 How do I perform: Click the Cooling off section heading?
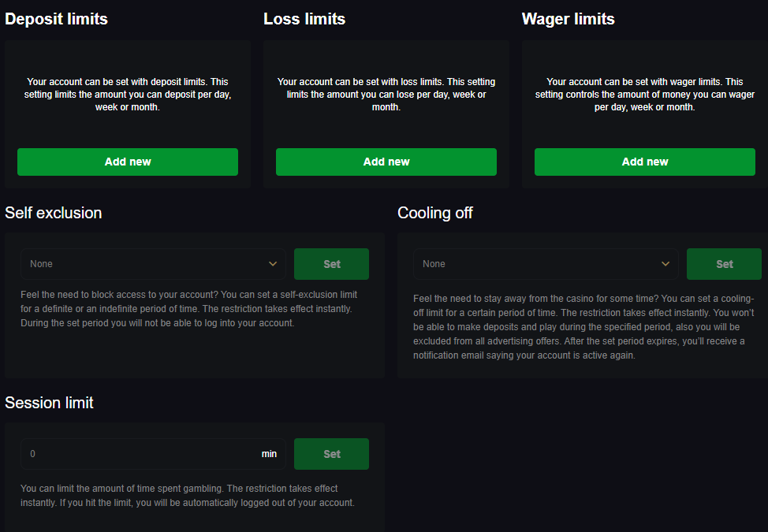[x=435, y=213]
